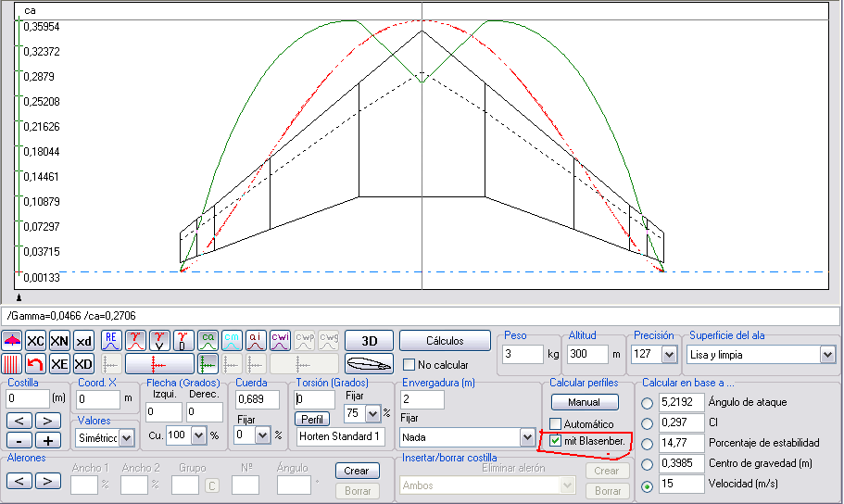Screen dimensions: 844x504
Task: Click the Peso input field
Action: pos(519,355)
